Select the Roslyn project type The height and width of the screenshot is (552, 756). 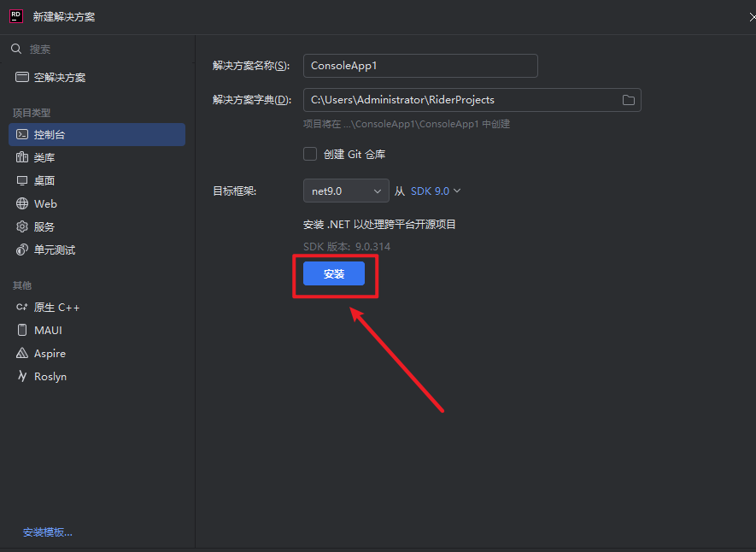[97, 376]
